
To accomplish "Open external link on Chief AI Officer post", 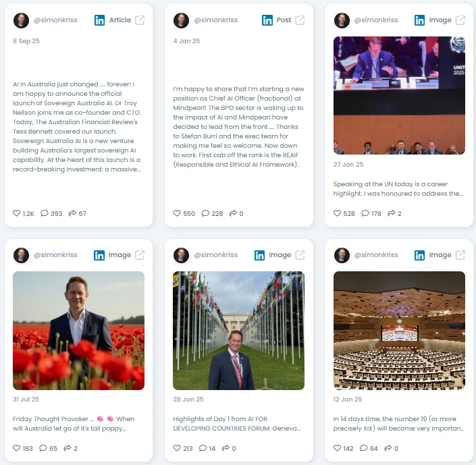I will 300,20.
